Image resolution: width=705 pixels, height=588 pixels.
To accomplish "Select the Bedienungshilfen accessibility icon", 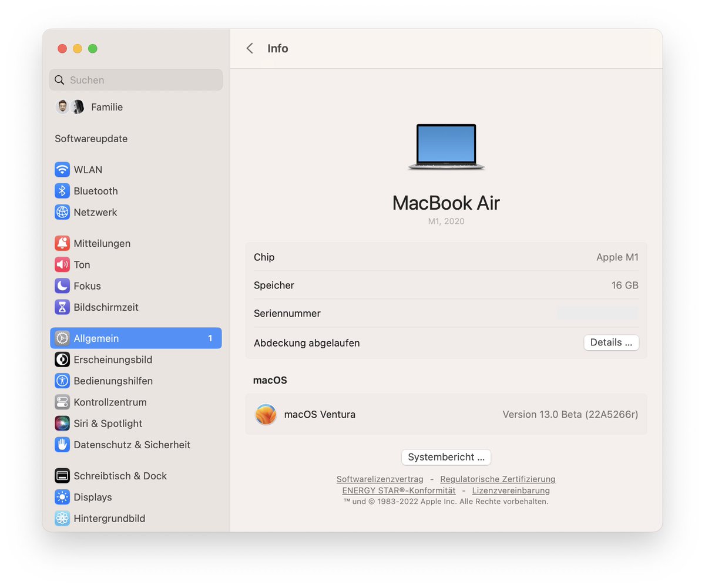I will coord(62,381).
